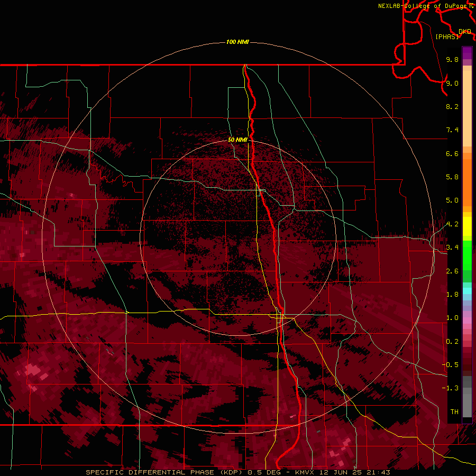Click the cyan band of the color scale
The height and width of the screenshot is (476, 476).
click(467, 291)
